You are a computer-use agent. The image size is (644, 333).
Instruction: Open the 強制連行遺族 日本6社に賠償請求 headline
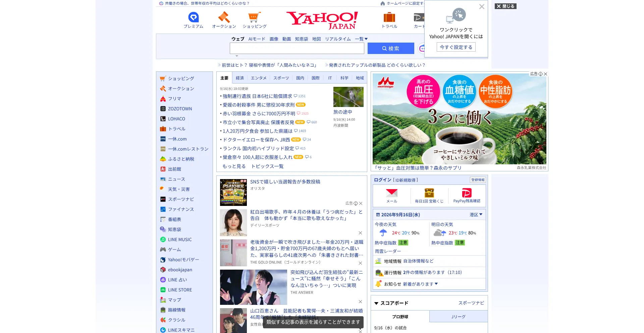257,96
